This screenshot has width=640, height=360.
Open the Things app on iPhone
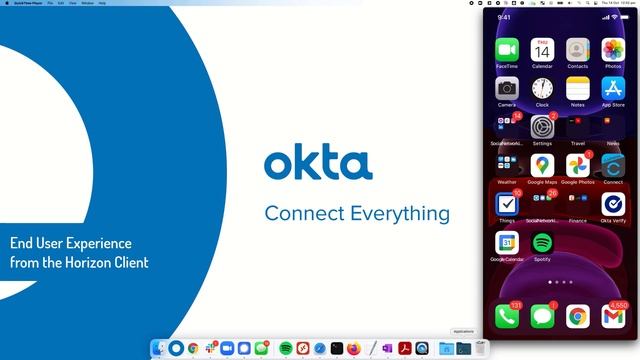tap(507, 204)
